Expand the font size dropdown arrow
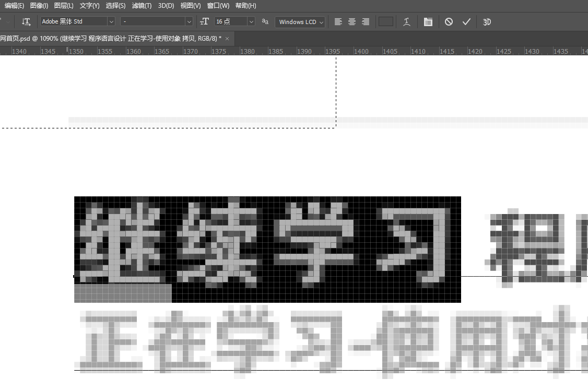 (251, 22)
